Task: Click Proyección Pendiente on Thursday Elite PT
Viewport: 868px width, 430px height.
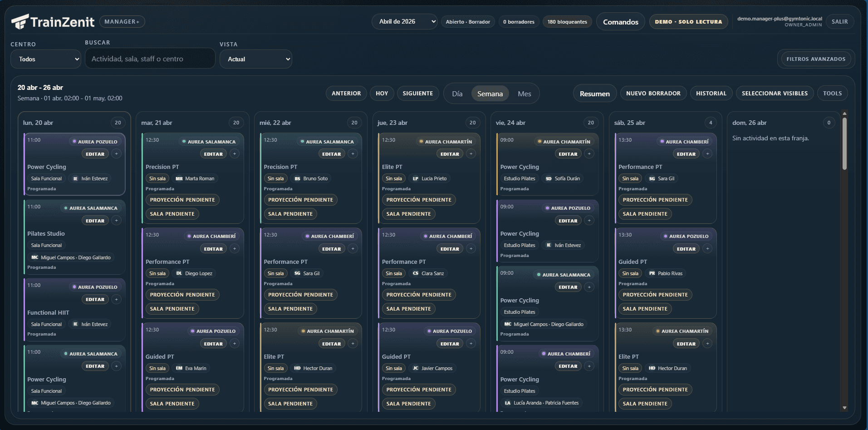Action: (x=419, y=200)
